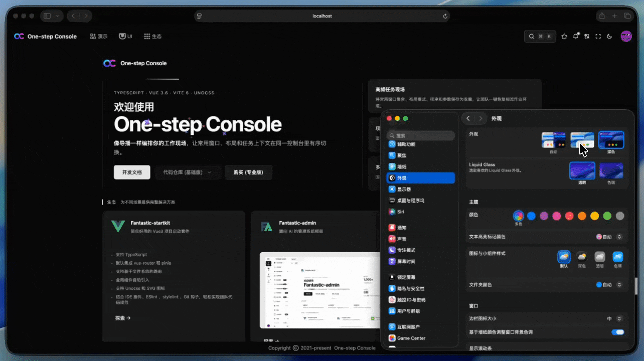Screen dimensions: 644x361
Task: Open the Fantastic-admin preview thumbnail
Action: pos(320,290)
